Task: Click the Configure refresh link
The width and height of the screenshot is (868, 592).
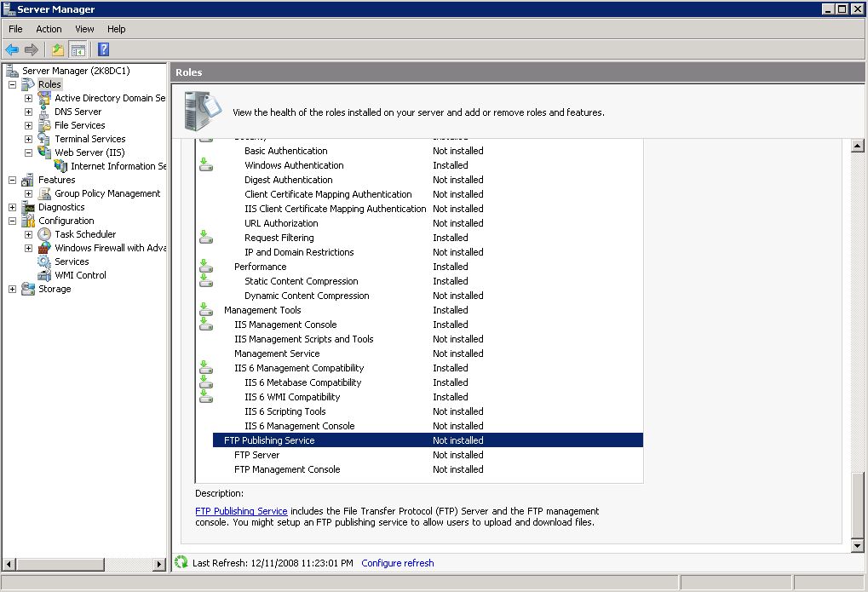Action: tap(397, 563)
